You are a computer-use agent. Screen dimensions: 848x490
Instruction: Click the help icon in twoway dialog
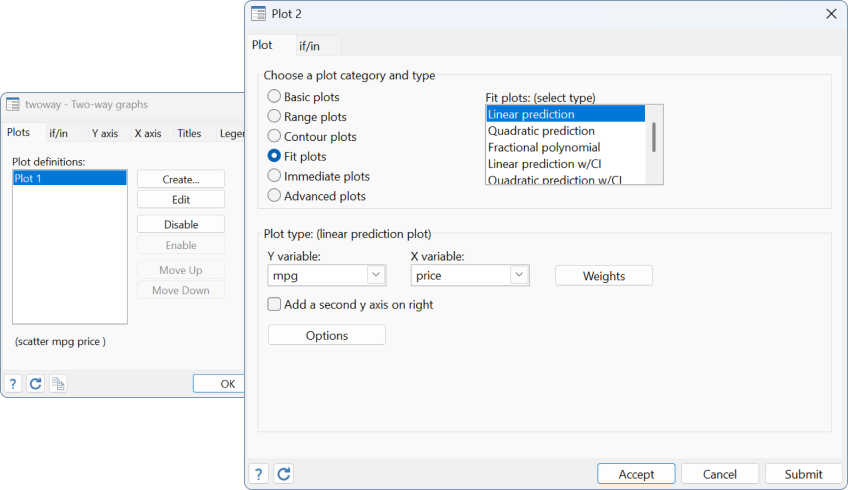click(13, 384)
